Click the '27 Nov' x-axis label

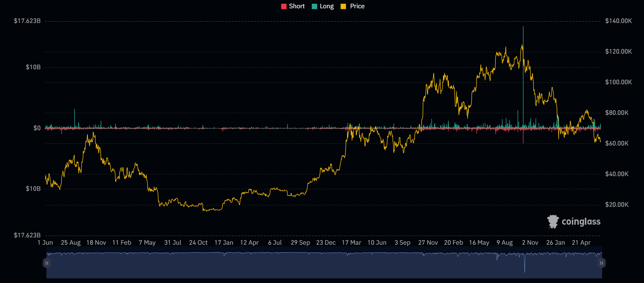click(x=428, y=243)
